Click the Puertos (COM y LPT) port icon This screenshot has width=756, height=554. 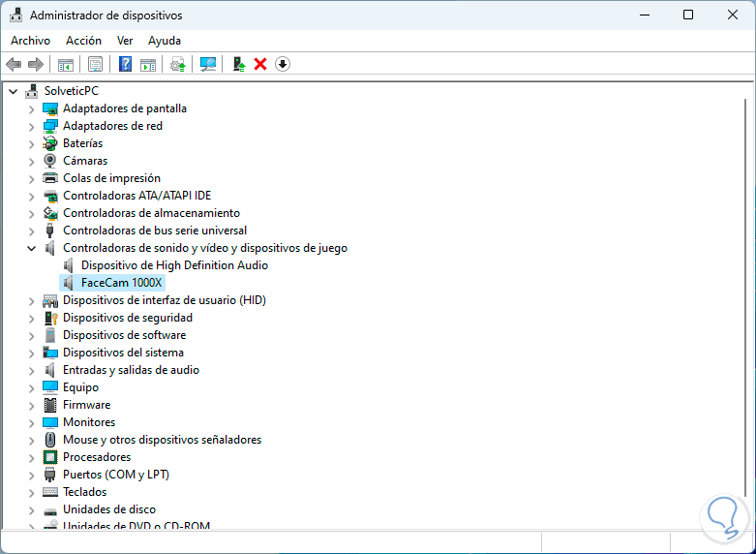coord(50,475)
